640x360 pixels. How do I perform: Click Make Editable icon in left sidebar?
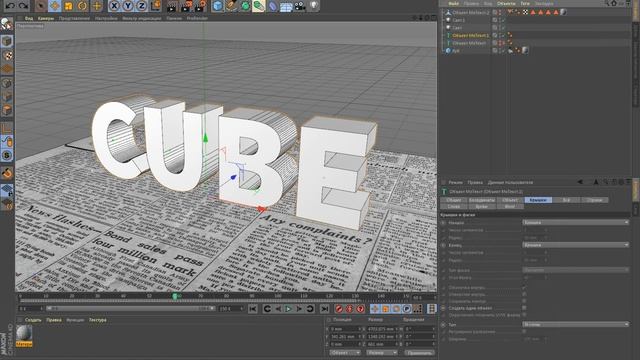(7, 24)
